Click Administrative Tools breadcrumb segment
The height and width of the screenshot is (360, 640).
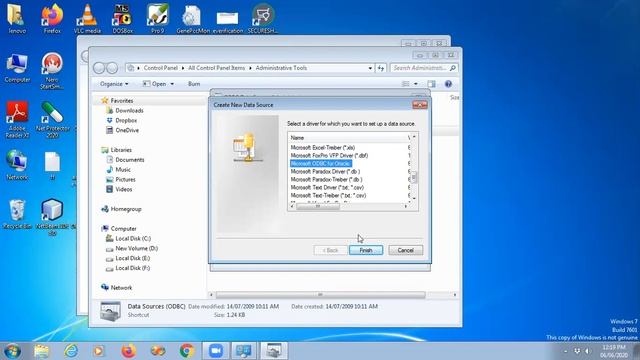pos(281,68)
